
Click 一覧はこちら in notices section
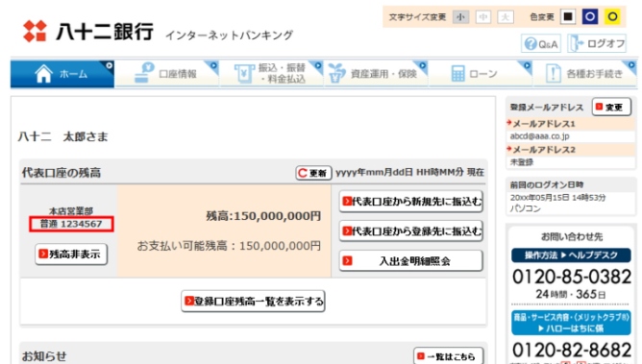point(448,356)
